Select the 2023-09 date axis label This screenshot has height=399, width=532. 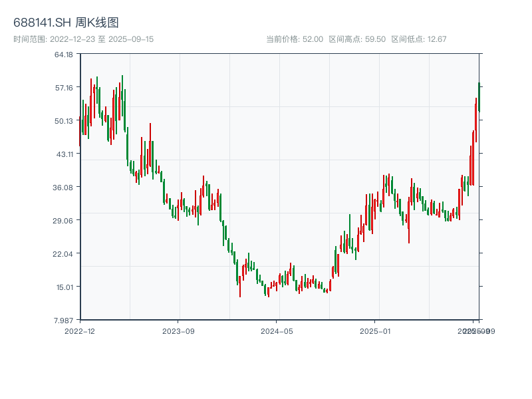pos(178,331)
